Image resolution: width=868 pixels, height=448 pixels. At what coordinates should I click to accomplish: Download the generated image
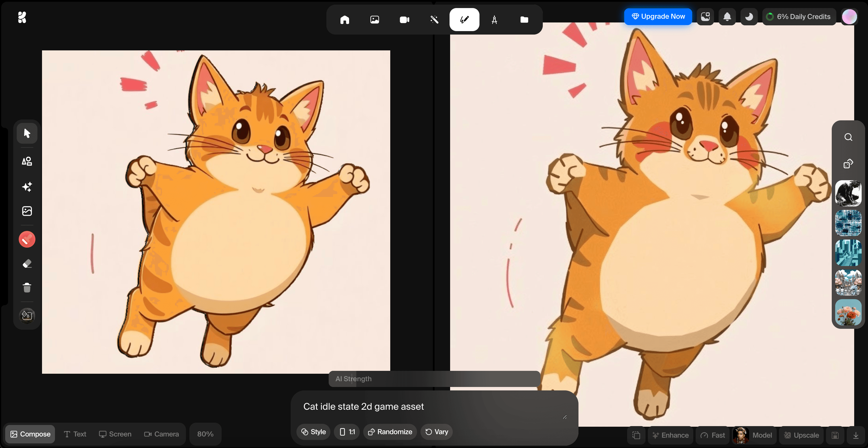[856, 435]
